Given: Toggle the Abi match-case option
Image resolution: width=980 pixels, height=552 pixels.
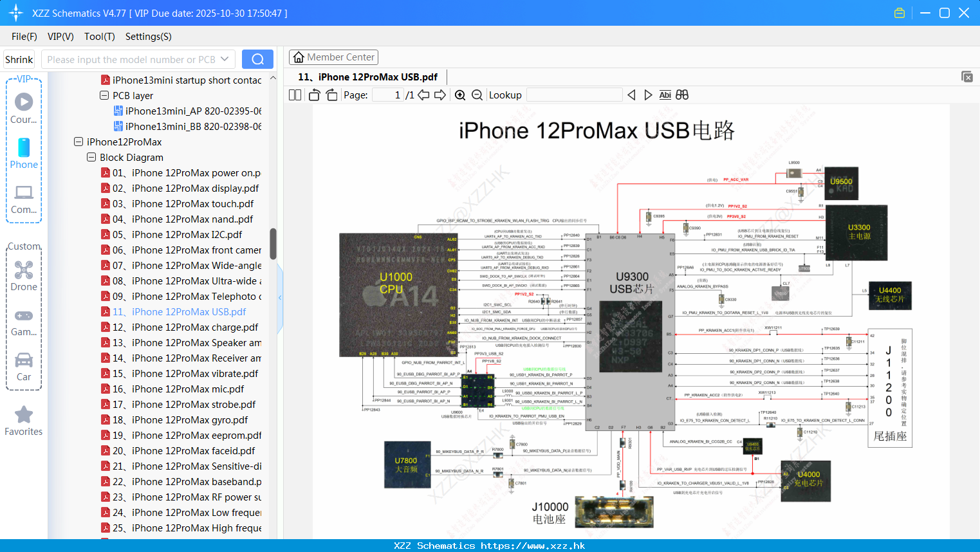Looking at the screenshot, I should pos(665,95).
